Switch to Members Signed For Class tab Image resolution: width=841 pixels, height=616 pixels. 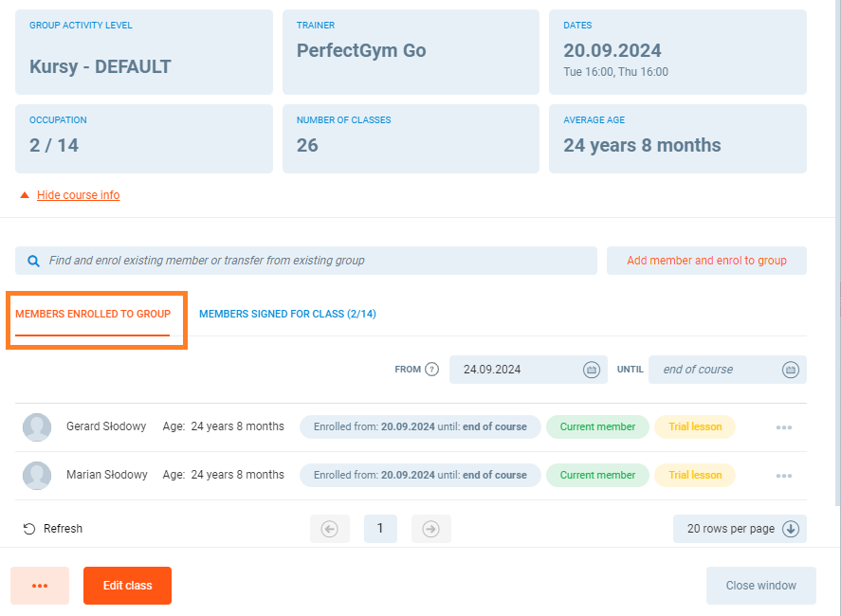[x=287, y=314]
